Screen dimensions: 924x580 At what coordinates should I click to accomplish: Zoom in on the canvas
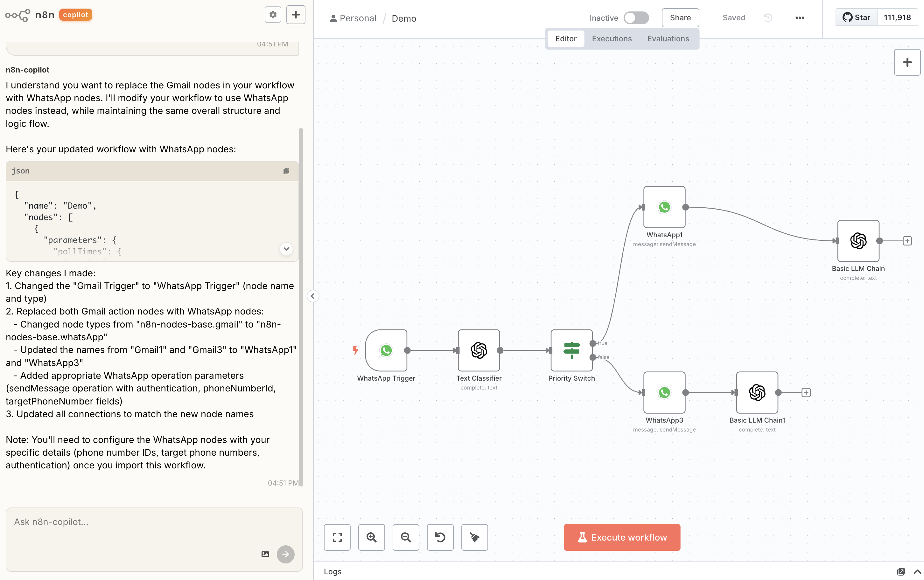tap(371, 537)
